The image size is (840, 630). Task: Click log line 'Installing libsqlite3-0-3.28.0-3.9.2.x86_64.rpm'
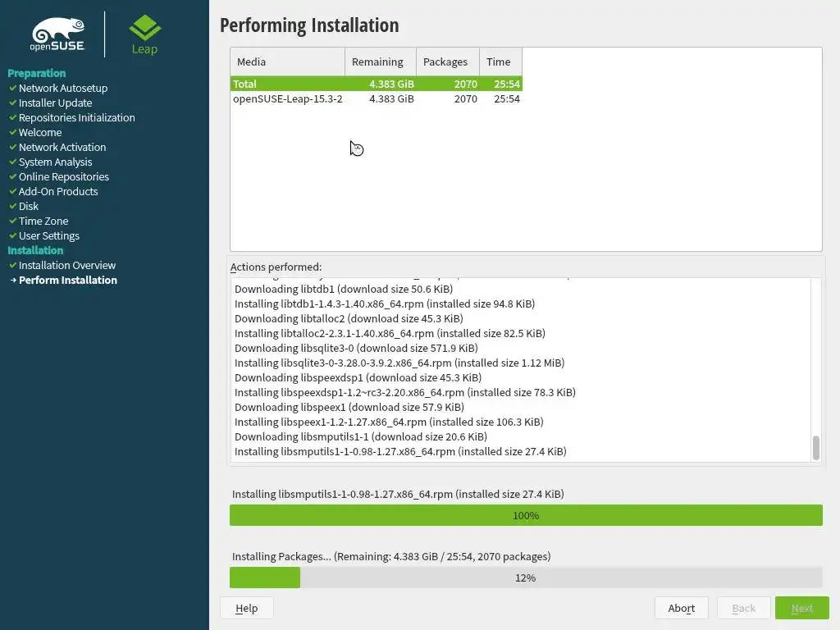pos(399,363)
